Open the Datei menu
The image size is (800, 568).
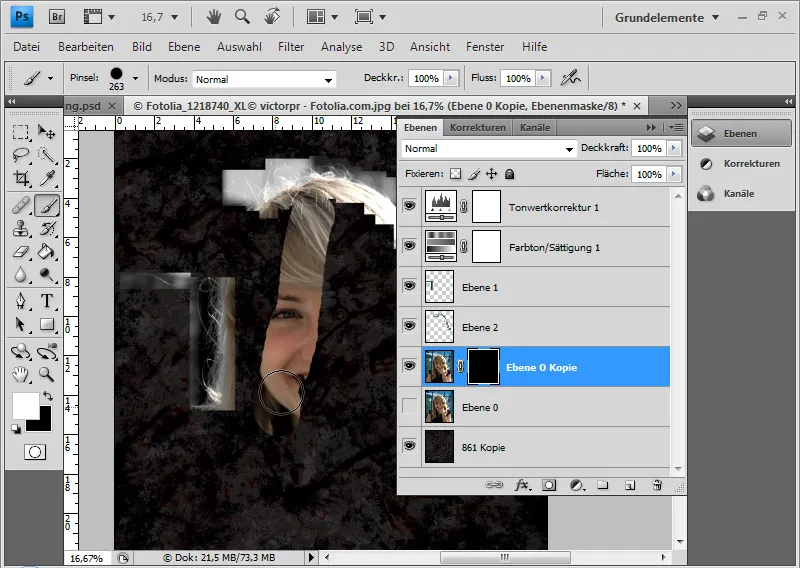(x=27, y=47)
